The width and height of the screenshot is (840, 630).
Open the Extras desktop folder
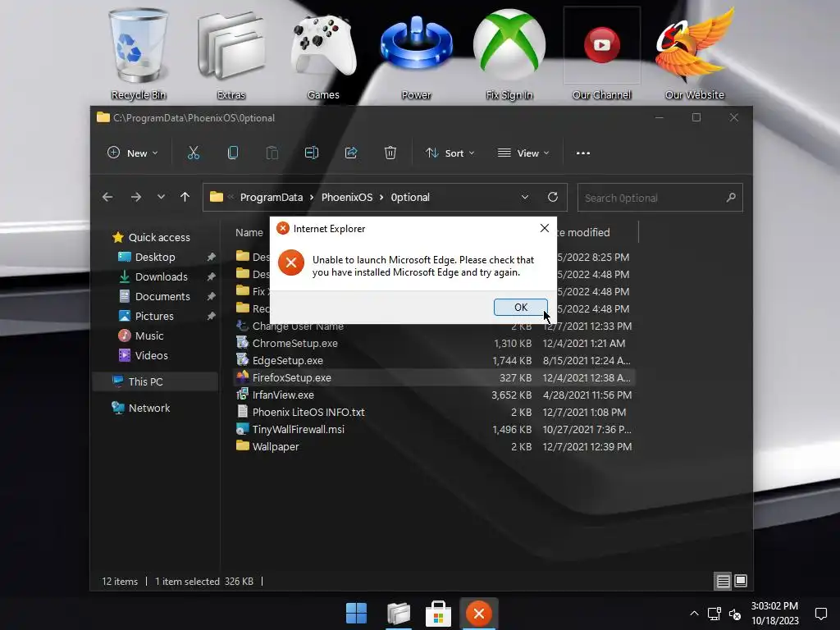[x=231, y=53]
